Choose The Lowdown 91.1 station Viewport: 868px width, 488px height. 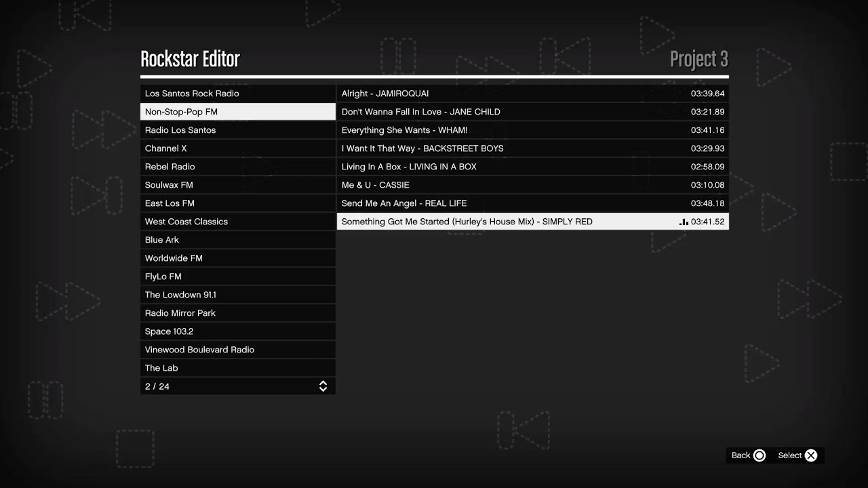click(238, 295)
